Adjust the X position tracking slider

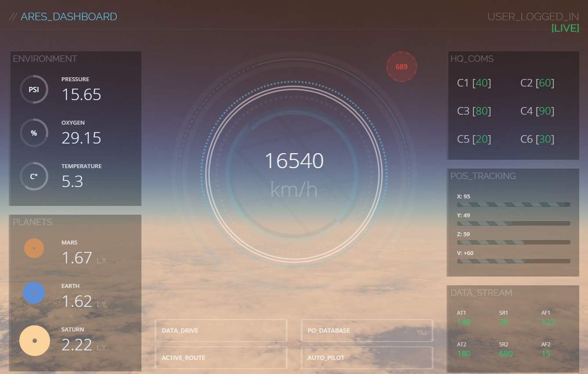pyautogui.click(x=513, y=204)
